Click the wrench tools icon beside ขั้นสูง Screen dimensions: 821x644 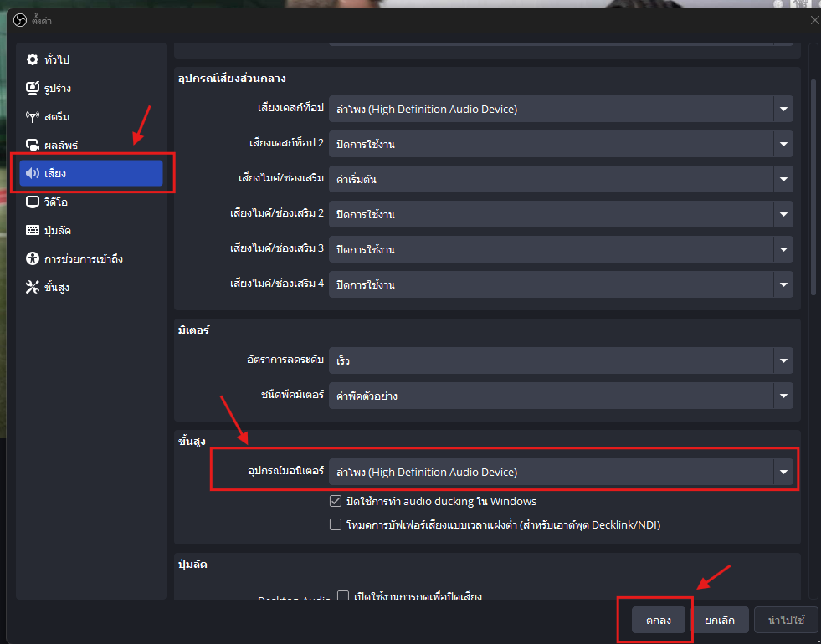33,287
